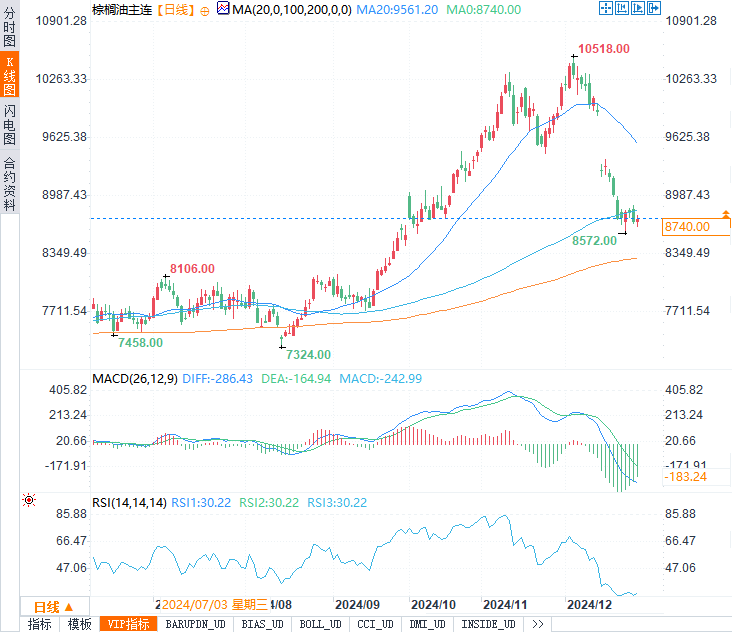Select the K线图 side tab
Viewport: 732px width, 632px height.
point(9,76)
